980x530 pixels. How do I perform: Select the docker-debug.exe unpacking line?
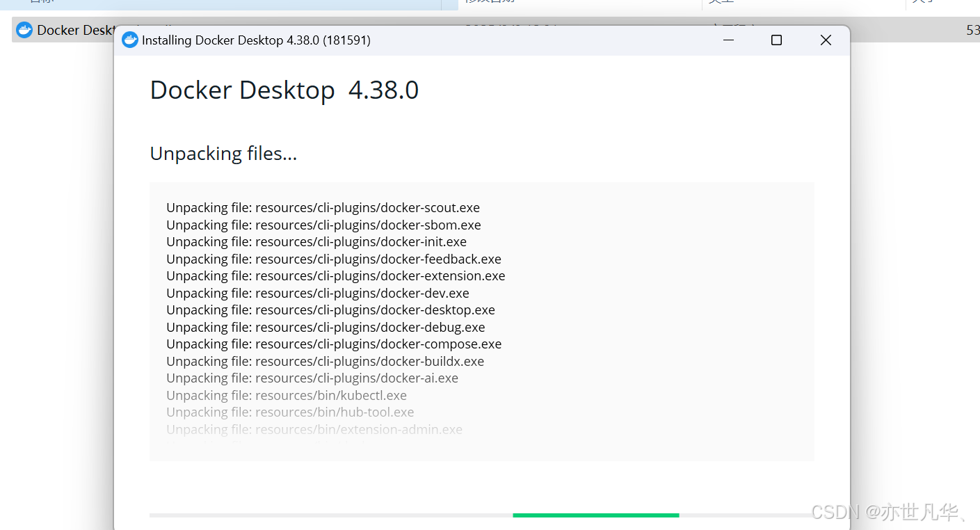tap(326, 328)
